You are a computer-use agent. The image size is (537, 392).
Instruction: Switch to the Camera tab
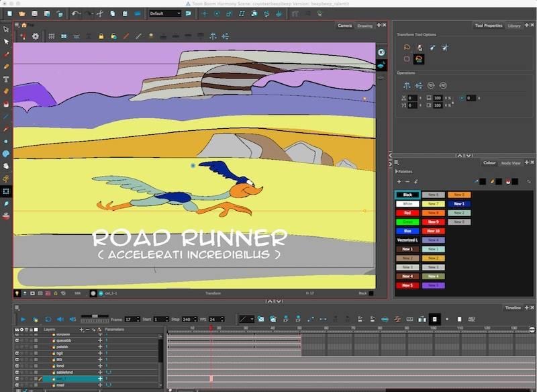pyautogui.click(x=344, y=26)
